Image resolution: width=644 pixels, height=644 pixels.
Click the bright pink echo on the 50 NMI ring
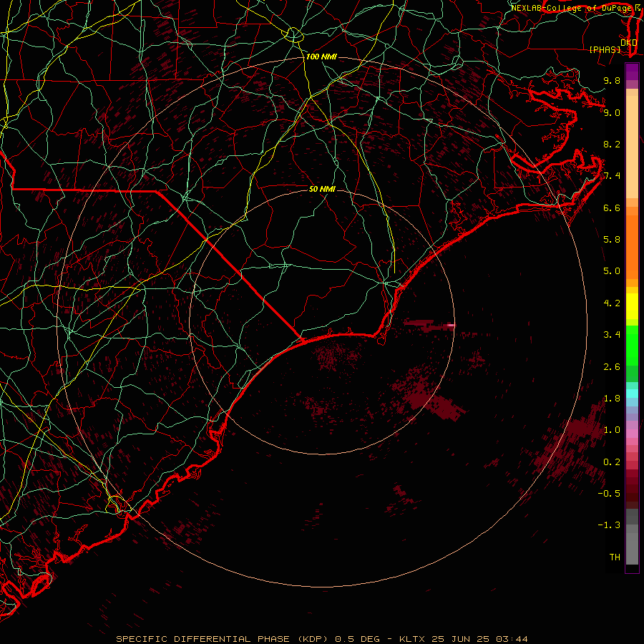[450, 326]
